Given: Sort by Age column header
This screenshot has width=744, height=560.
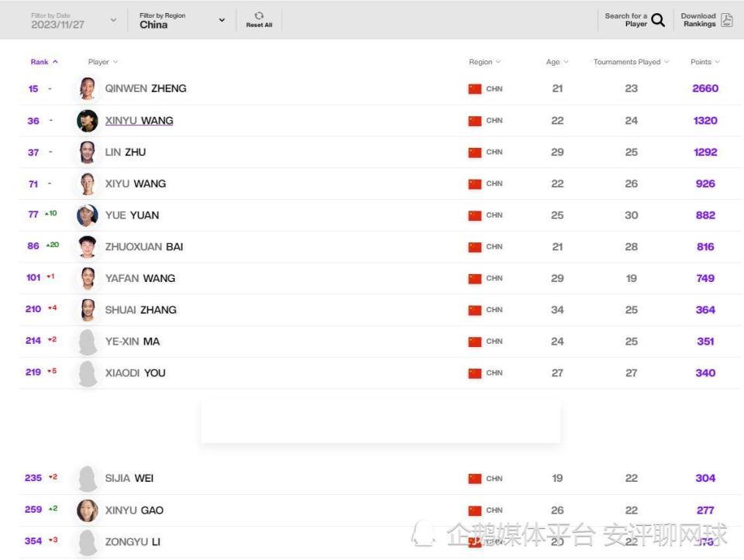Looking at the screenshot, I should pos(556,62).
